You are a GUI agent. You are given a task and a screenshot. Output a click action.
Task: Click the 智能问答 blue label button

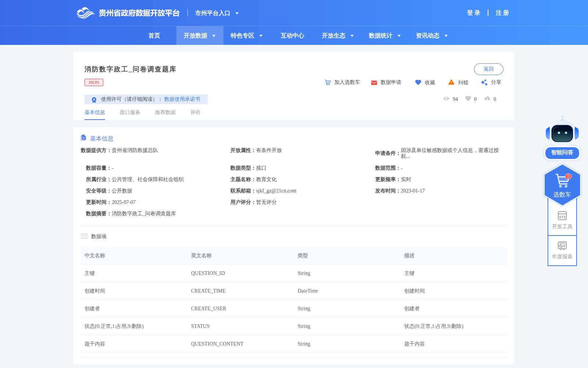(x=562, y=153)
